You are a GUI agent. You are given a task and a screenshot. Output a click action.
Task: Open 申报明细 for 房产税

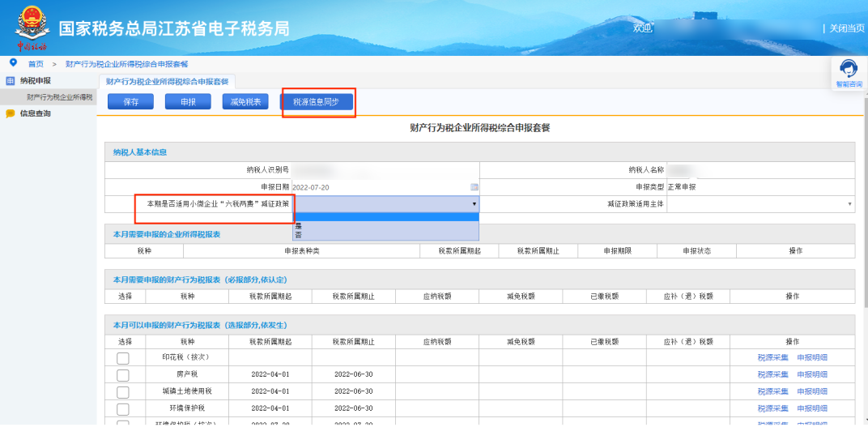pos(812,374)
